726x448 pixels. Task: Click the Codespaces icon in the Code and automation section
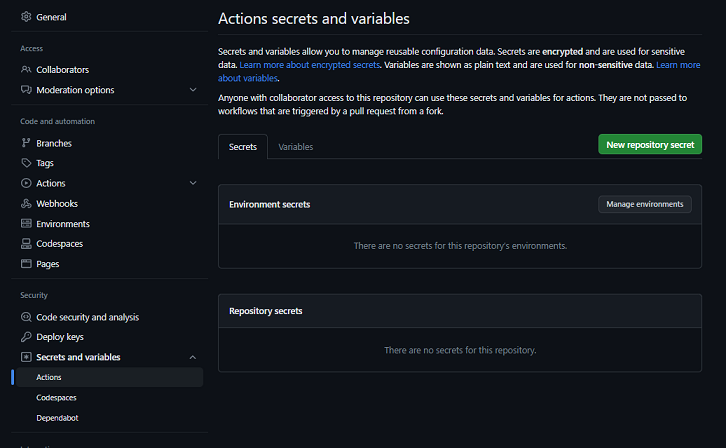[26, 243]
